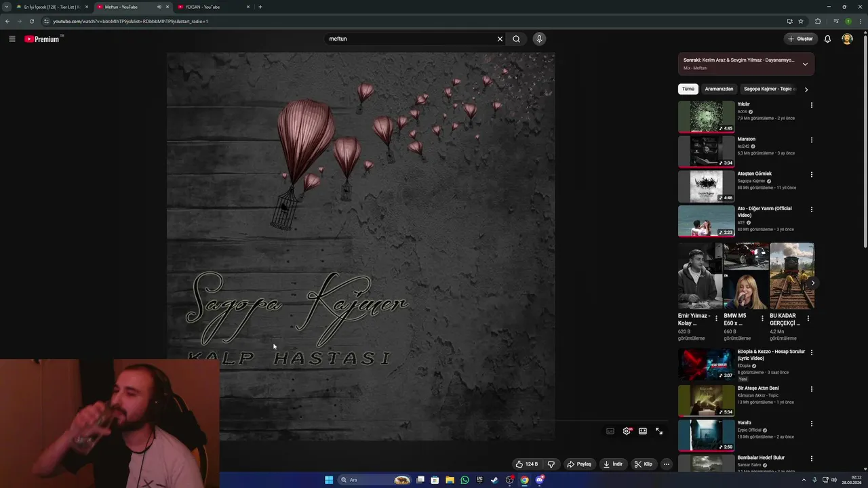The image size is (868, 488).
Task: Open the Maraton video title
Action: tap(746, 139)
